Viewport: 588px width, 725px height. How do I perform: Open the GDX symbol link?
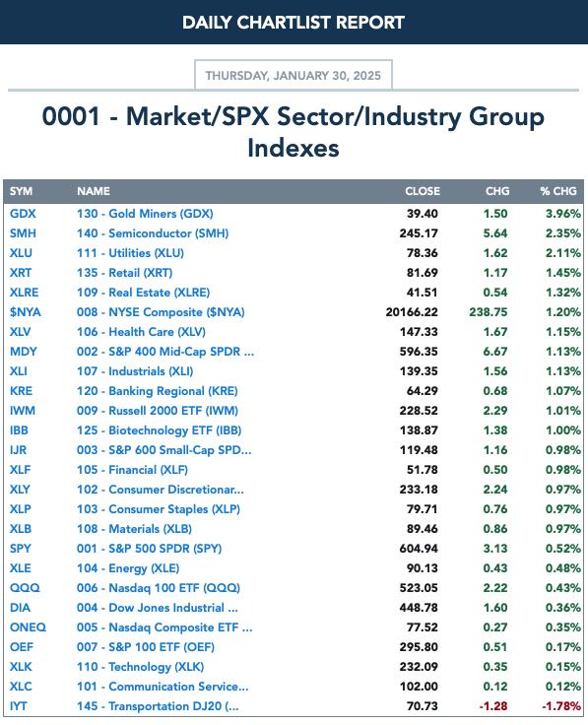[x=23, y=214]
